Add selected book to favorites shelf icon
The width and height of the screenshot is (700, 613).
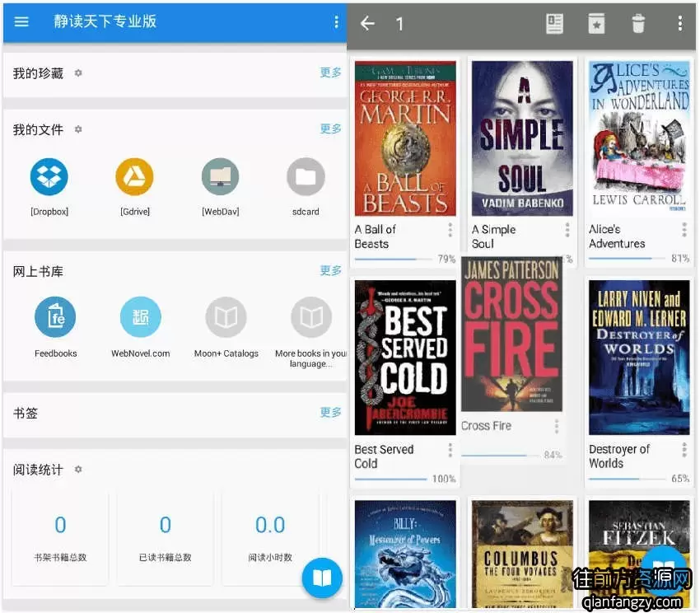pos(596,23)
